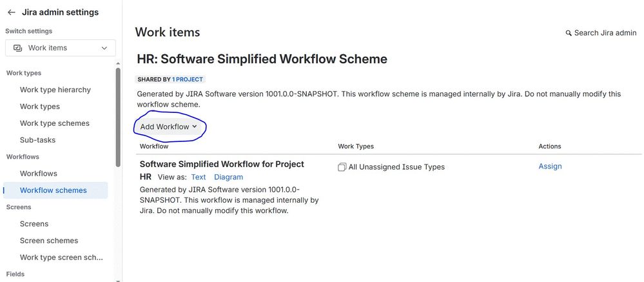Go to Work types in sidebar
This screenshot has width=644, height=282.
pyautogui.click(x=40, y=106)
